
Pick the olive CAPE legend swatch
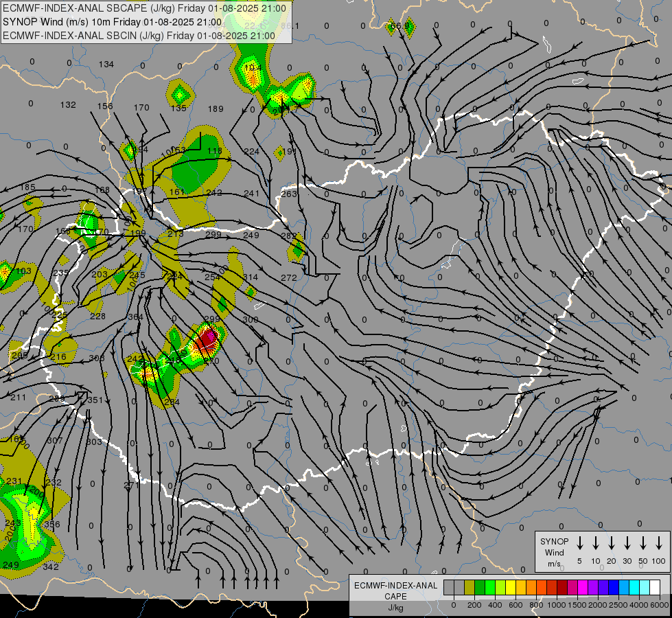[470, 587]
